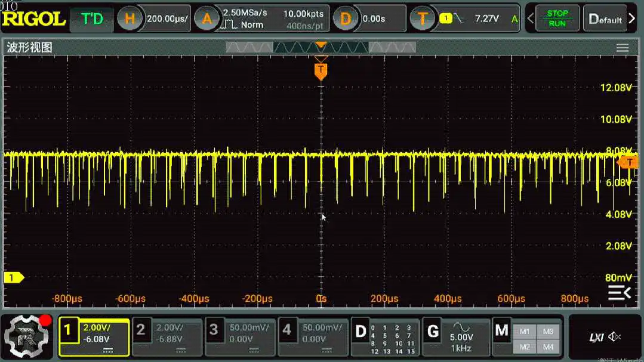Open Trigger settings via T icon
The width and height of the screenshot is (644, 362).
pyautogui.click(x=422, y=18)
